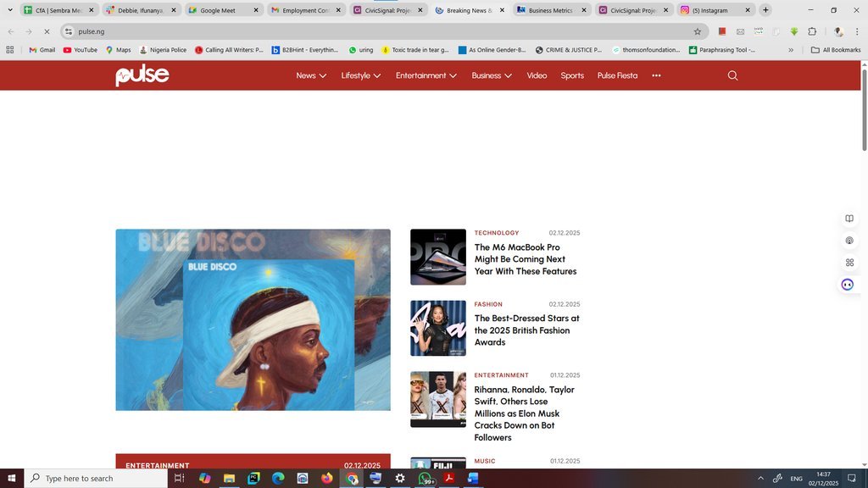
Task: Click the Windows search box
Action: tap(95, 478)
